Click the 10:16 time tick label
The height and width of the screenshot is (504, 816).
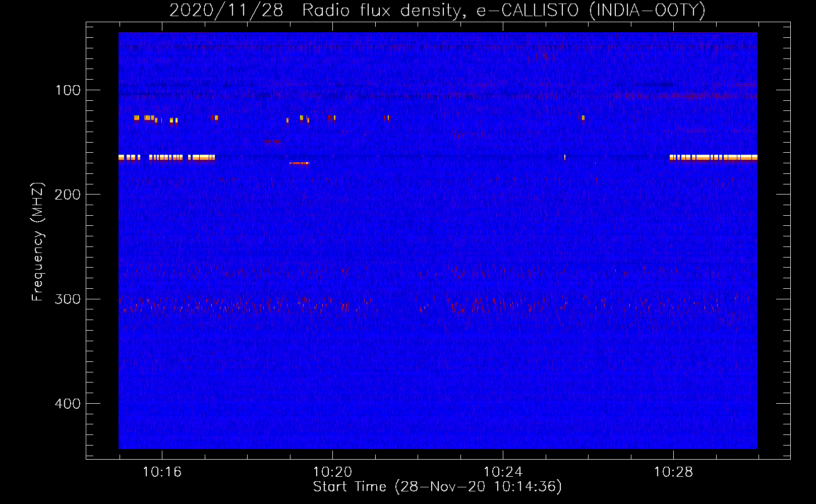162,472
